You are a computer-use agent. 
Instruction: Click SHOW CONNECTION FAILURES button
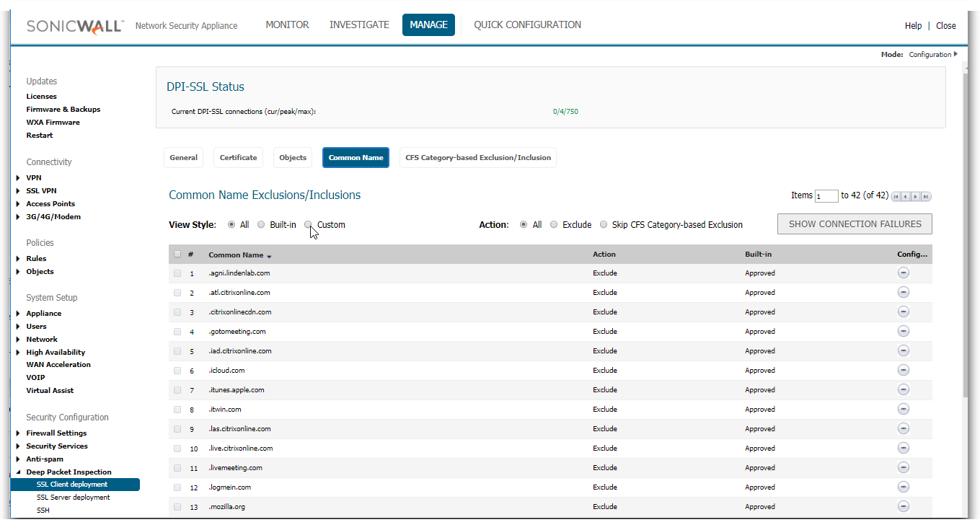coord(855,224)
